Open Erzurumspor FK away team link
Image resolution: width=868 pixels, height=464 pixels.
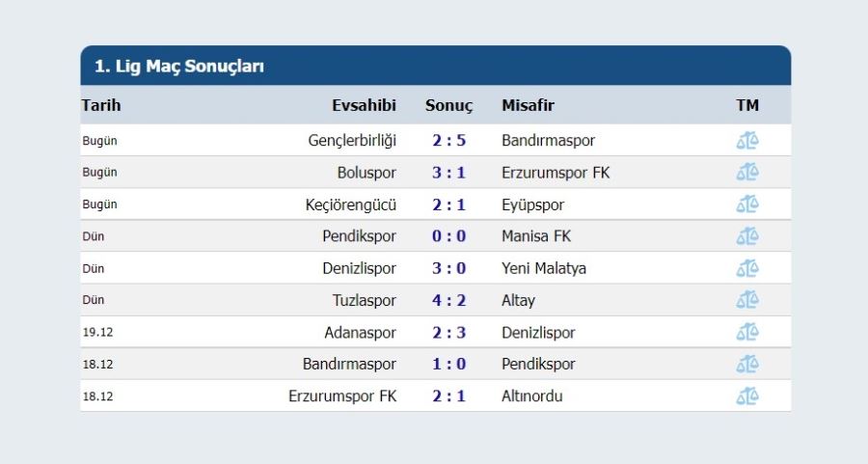(556, 173)
